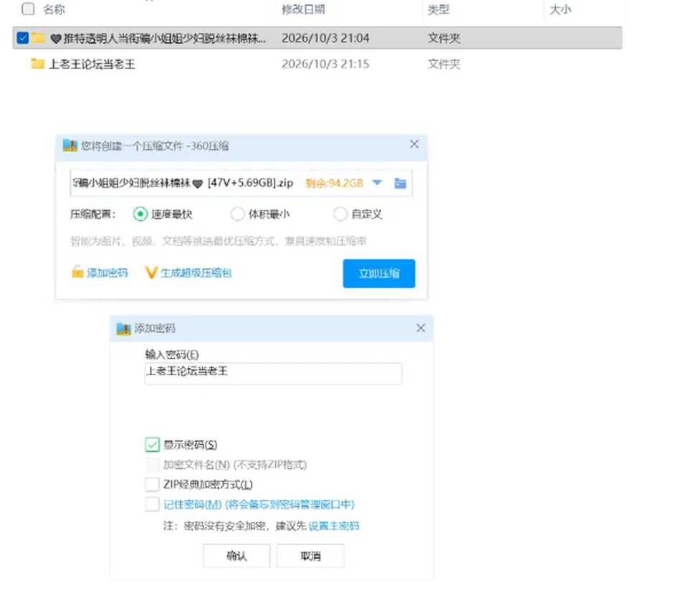
Task: Click the 生成超级压缩包 link text
Action: 196,273
